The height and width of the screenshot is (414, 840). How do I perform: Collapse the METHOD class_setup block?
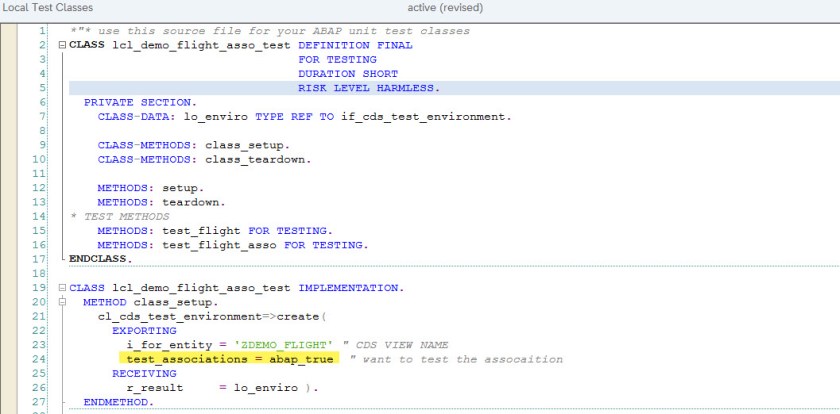click(62, 303)
